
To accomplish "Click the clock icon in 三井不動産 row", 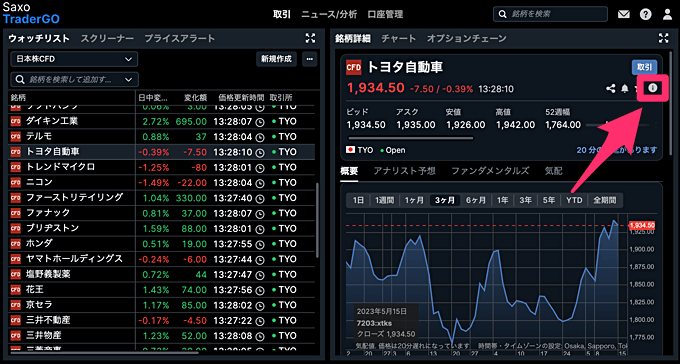I will [x=260, y=321].
